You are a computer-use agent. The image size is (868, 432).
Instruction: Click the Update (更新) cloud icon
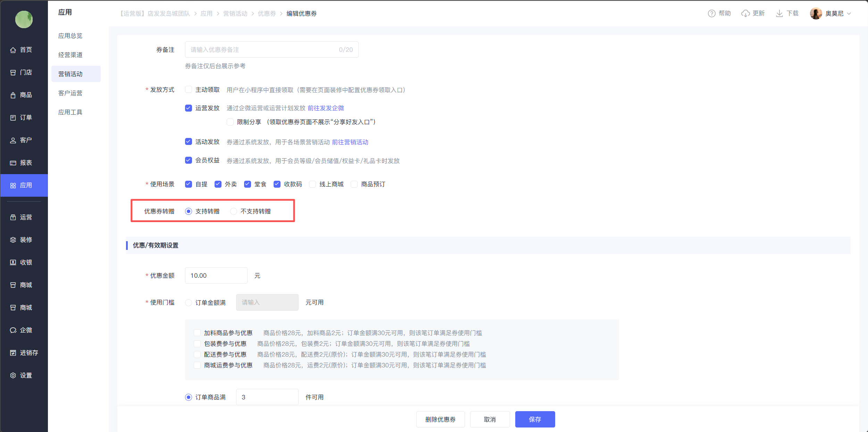(x=745, y=14)
